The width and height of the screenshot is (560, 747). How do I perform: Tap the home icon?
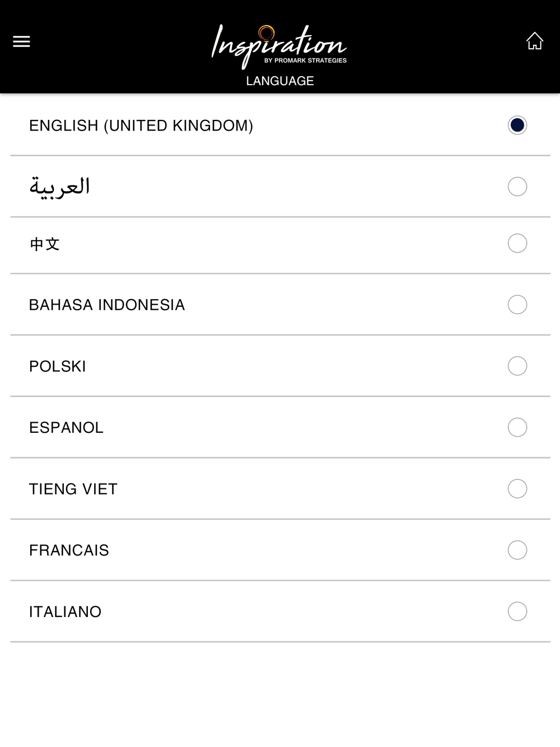coord(535,41)
